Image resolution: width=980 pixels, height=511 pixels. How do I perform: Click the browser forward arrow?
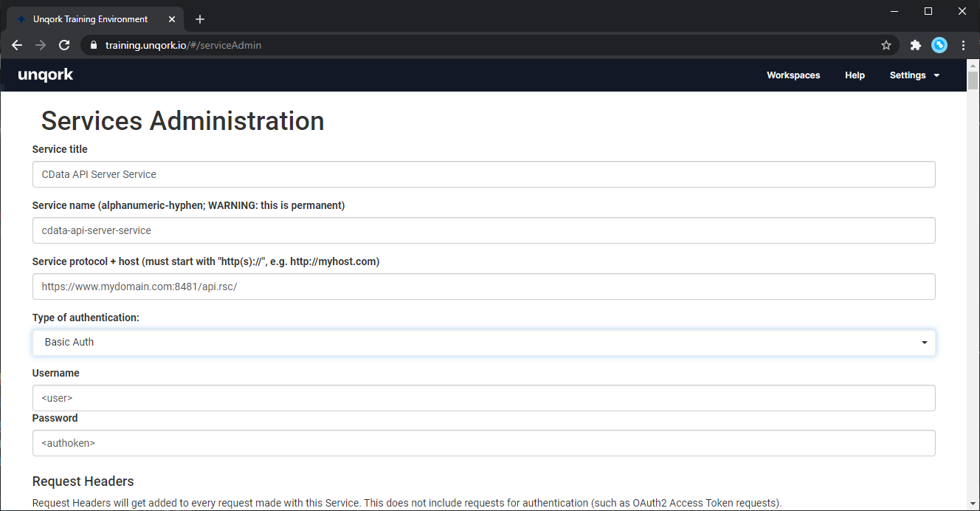coord(41,45)
